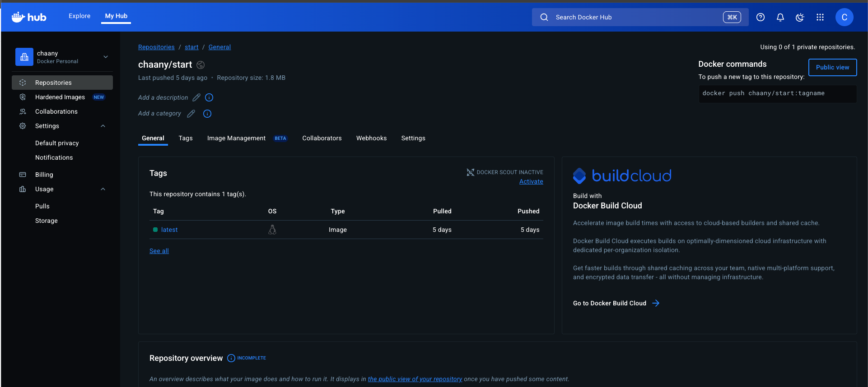The width and height of the screenshot is (868, 387).
Task: Expand the chaany account switcher chevron
Action: click(x=106, y=57)
